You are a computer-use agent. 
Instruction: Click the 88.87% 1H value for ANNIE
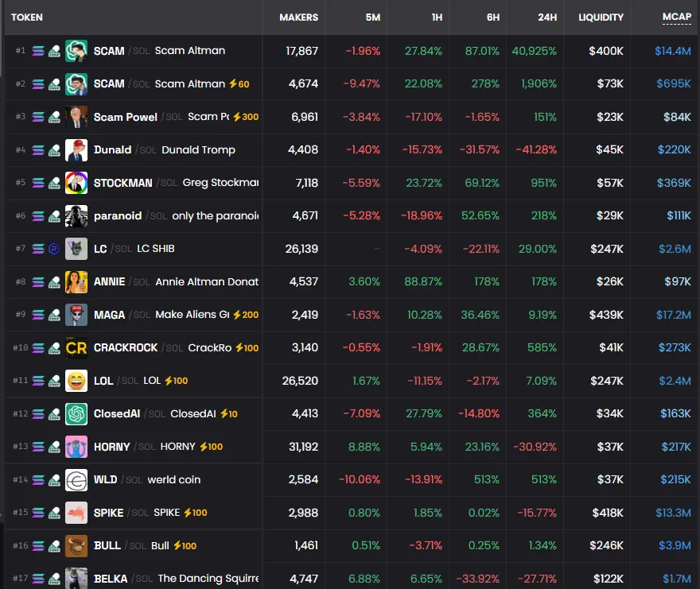coord(423,281)
